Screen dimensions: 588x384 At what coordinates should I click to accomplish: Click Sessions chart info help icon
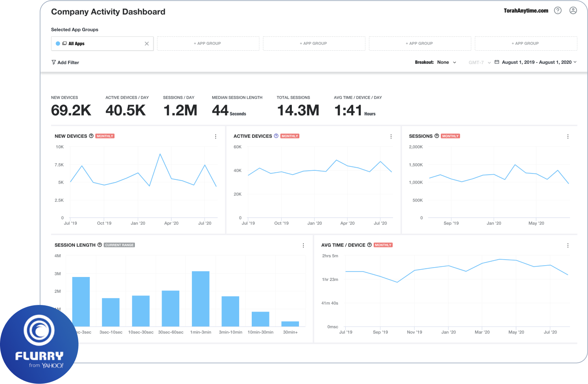pyautogui.click(x=437, y=136)
